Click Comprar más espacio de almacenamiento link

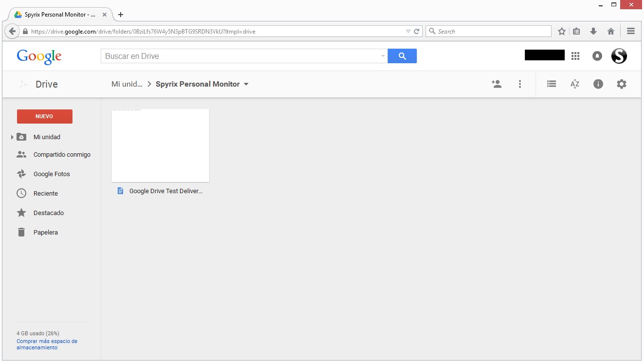[47, 344]
